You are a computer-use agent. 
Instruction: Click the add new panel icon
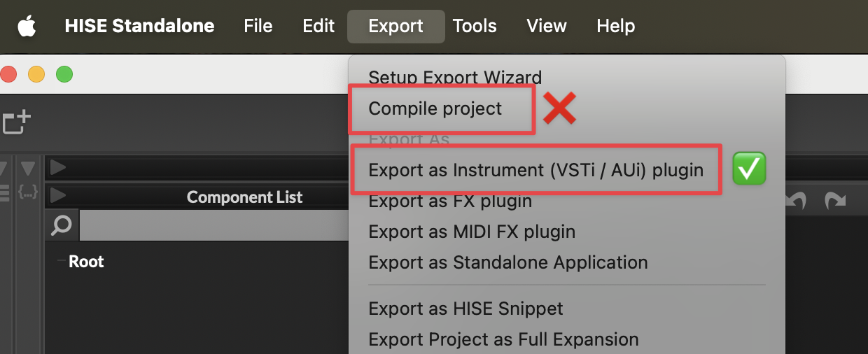16,122
